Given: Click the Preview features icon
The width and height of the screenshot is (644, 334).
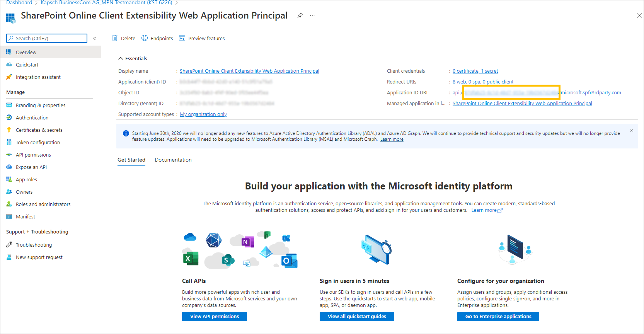Looking at the screenshot, I should tap(182, 38).
